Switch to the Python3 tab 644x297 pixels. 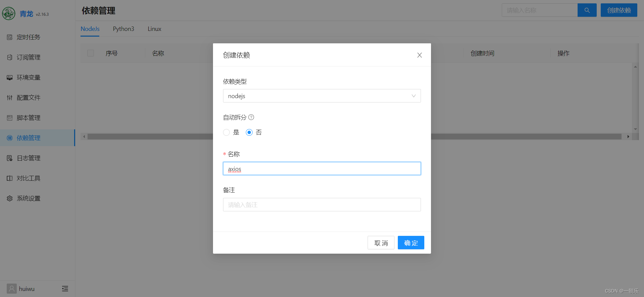pos(123,29)
